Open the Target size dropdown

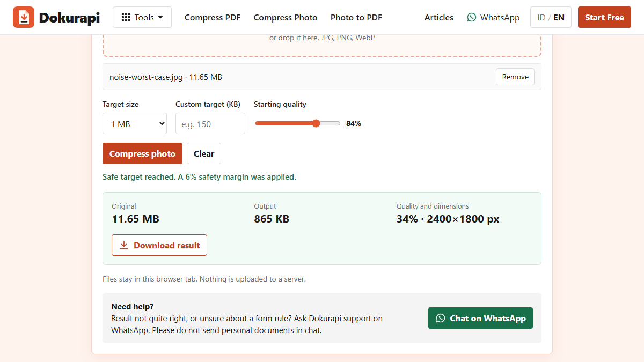[x=135, y=123]
